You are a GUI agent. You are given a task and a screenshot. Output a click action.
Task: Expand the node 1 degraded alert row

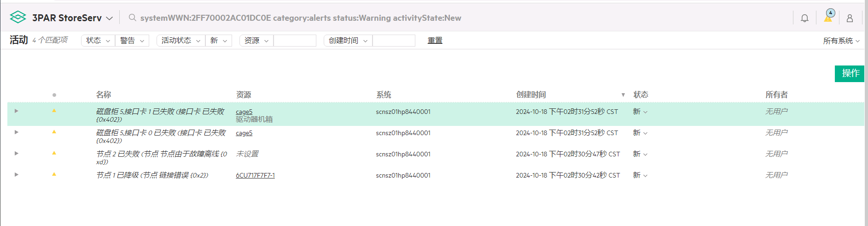pos(16,175)
